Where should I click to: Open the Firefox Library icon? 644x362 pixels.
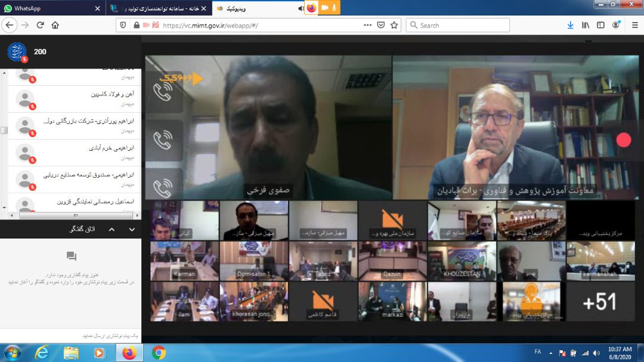586,25
